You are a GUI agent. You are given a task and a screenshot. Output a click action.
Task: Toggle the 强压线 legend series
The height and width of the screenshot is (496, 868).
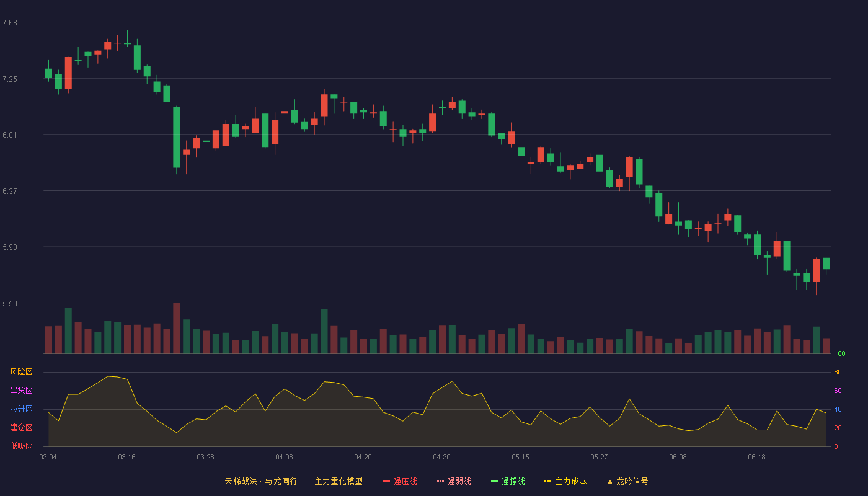pos(400,481)
